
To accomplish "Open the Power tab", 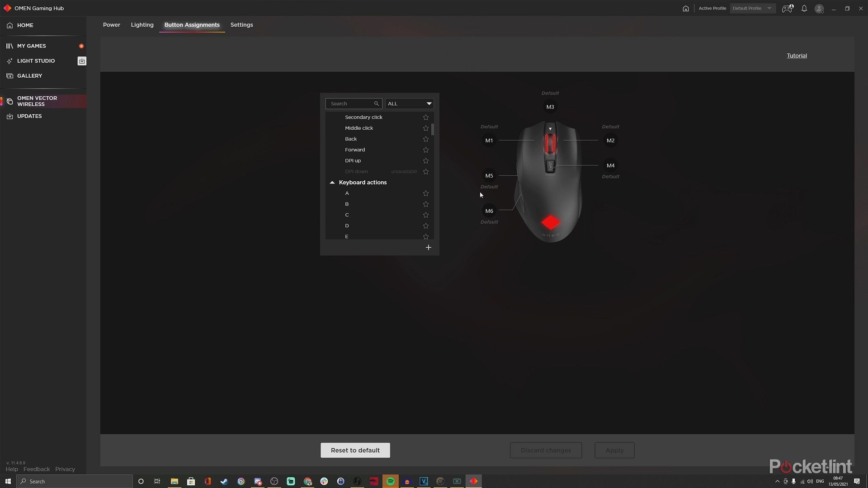I will click(x=111, y=25).
